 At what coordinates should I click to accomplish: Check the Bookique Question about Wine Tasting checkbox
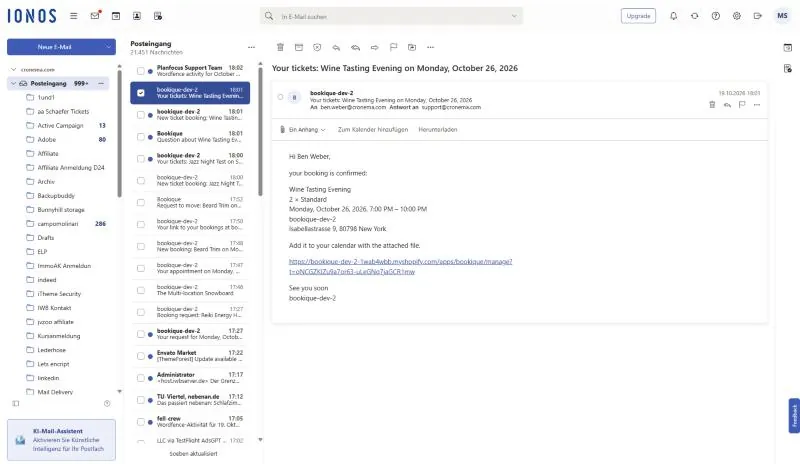click(141, 137)
